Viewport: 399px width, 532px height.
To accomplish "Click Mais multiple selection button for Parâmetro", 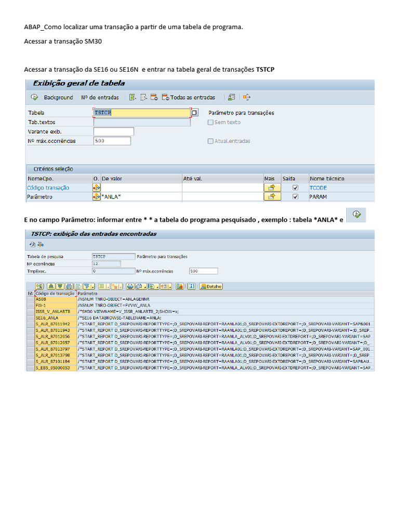I will point(272,196).
